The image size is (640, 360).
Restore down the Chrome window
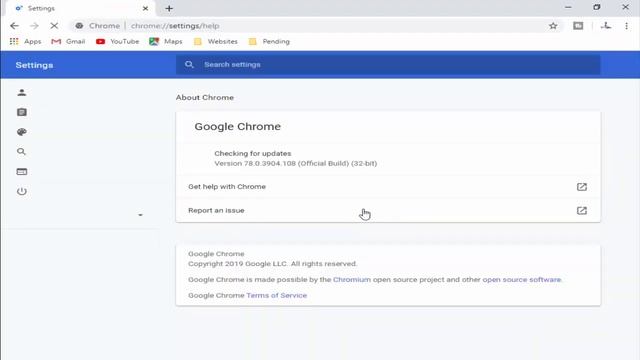click(x=597, y=7)
